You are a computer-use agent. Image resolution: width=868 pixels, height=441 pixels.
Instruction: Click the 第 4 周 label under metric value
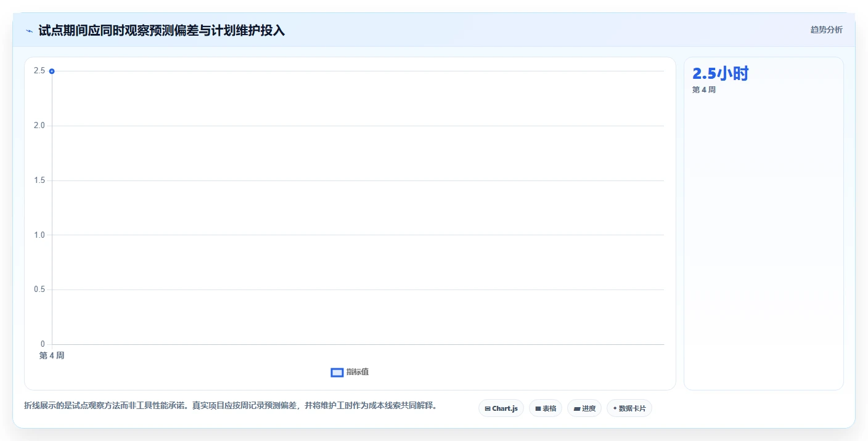(x=704, y=90)
